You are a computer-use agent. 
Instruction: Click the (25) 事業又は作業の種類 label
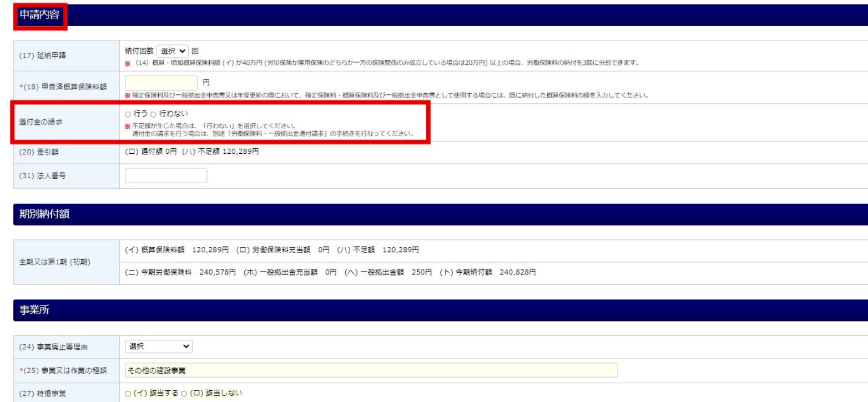point(63,371)
